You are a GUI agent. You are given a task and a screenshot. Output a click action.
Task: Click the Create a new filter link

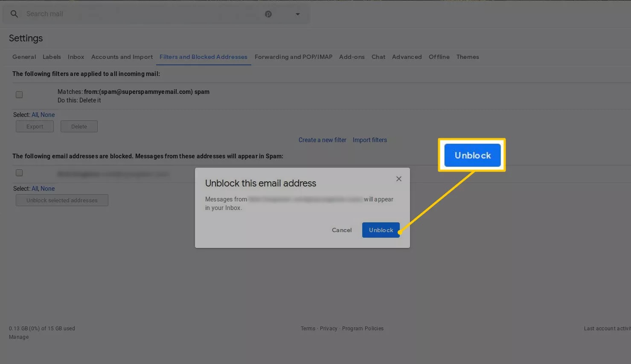(322, 140)
